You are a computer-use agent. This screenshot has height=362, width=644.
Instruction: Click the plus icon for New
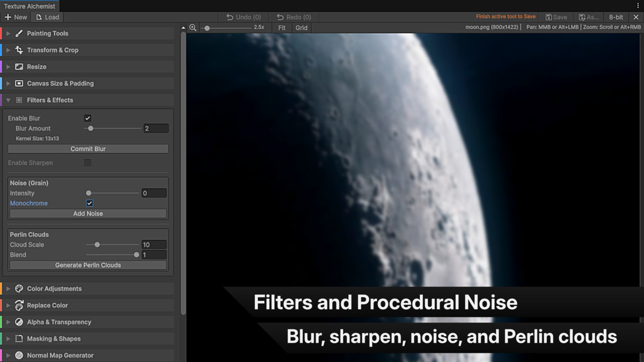[x=8, y=17]
